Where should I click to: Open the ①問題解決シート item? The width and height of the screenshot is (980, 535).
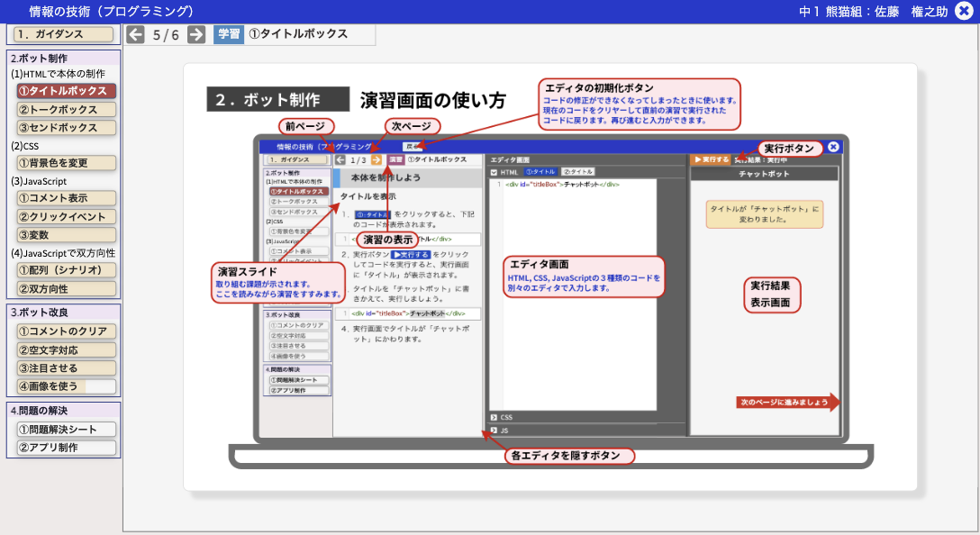tap(67, 430)
